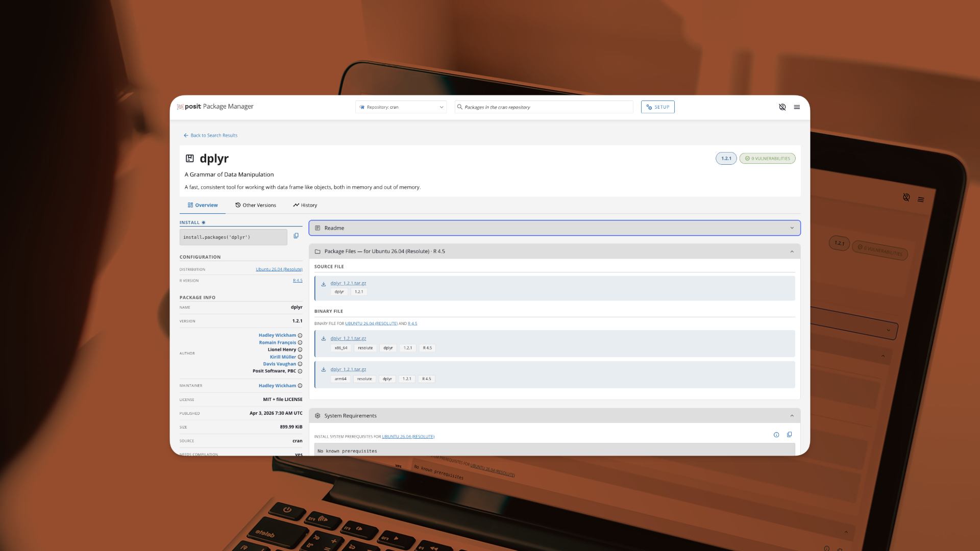
Task: Change distribution Ubuntu 26.04 (Resolute) link
Action: (279, 269)
